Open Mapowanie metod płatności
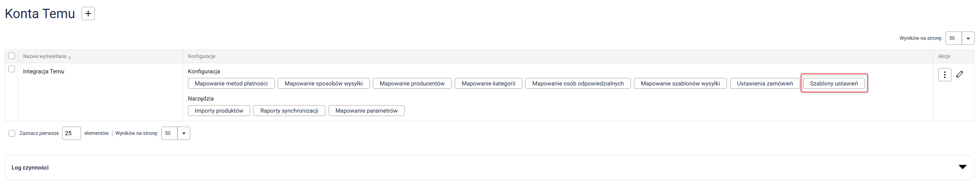Image resolution: width=980 pixels, height=186 pixels. 231,83
